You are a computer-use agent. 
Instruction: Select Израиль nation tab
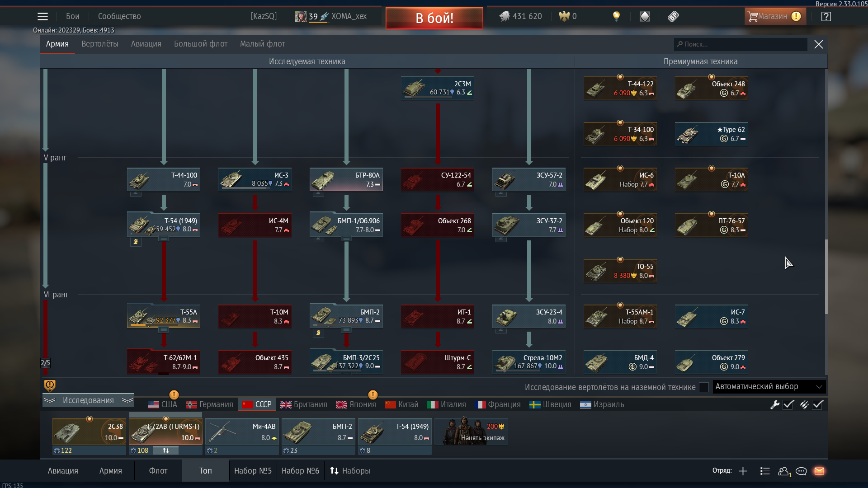click(602, 404)
